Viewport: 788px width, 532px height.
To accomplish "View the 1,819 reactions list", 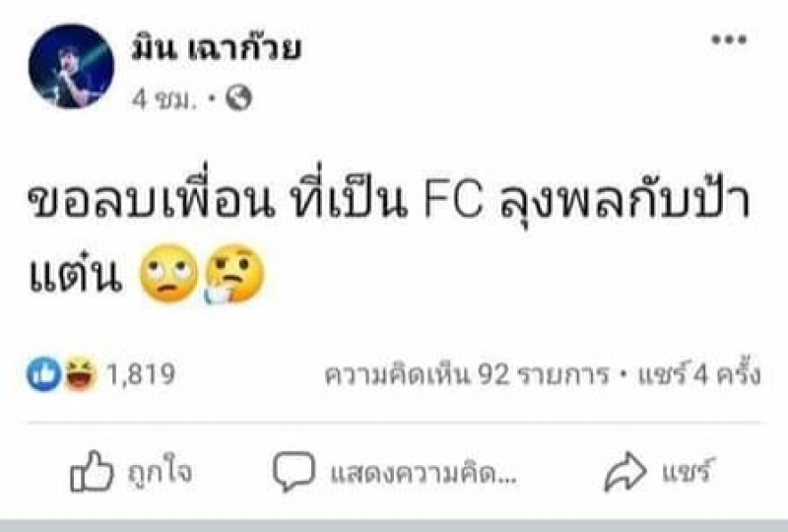I will pos(140,374).
